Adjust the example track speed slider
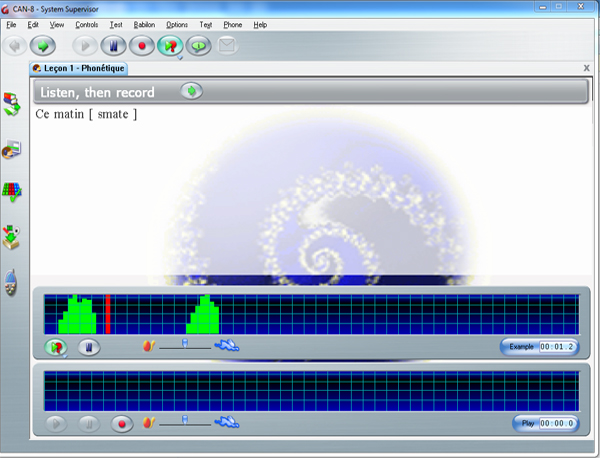Viewport: 600px width, 458px height. click(185, 346)
